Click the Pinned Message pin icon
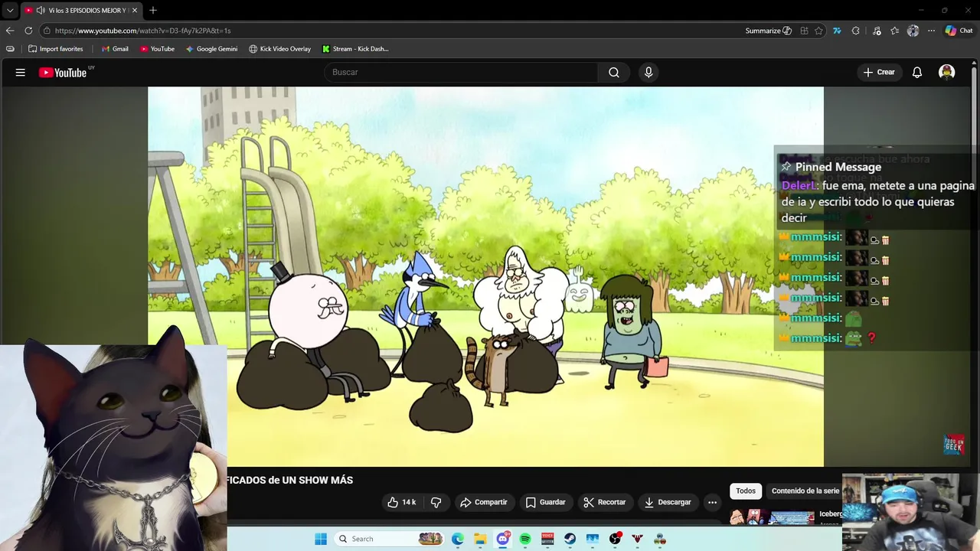Screen dimensions: 980x551 [786, 167]
